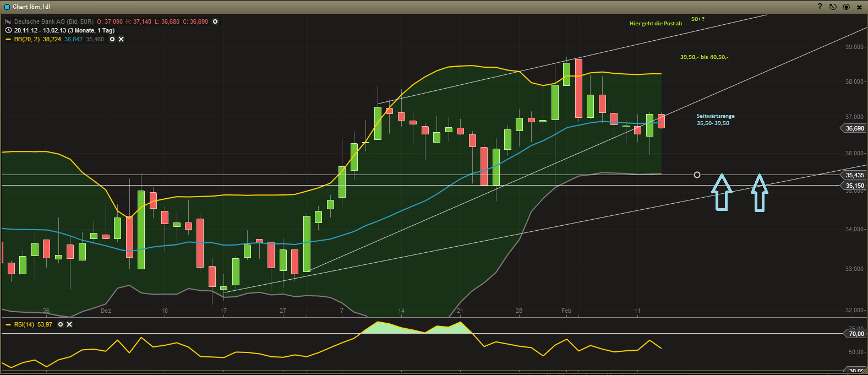
Task: Click the 35,435 horizontal line price tag
Action: coord(854,175)
